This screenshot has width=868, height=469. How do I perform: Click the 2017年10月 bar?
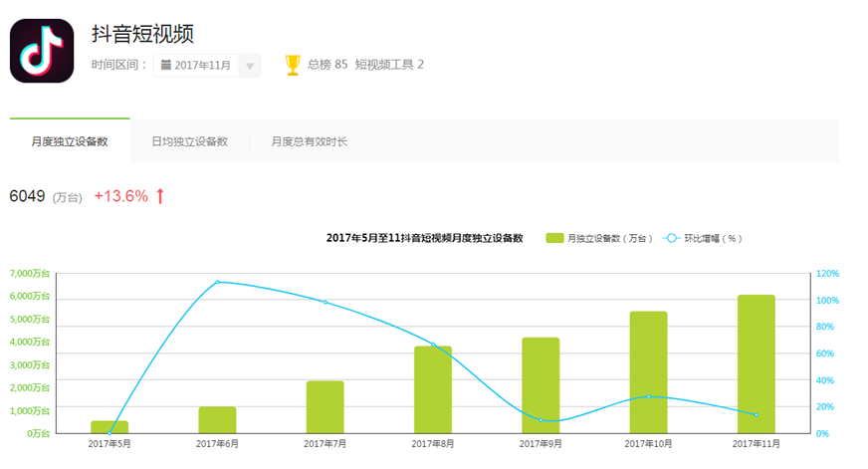point(648,372)
